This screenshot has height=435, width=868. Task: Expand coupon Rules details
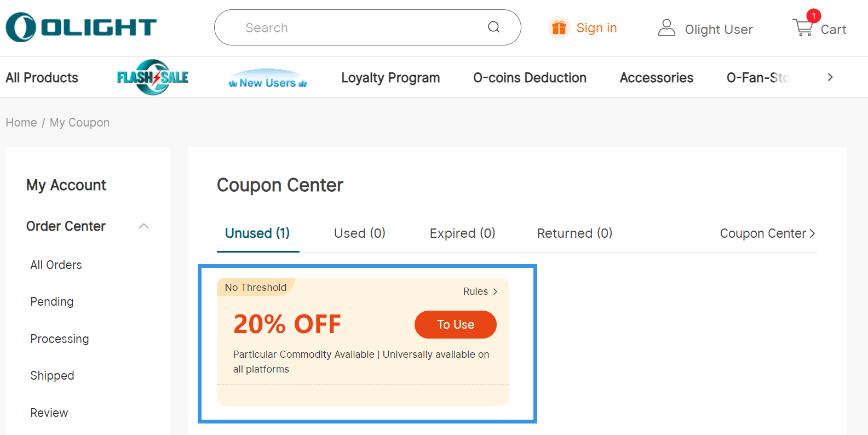[x=480, y=291]
